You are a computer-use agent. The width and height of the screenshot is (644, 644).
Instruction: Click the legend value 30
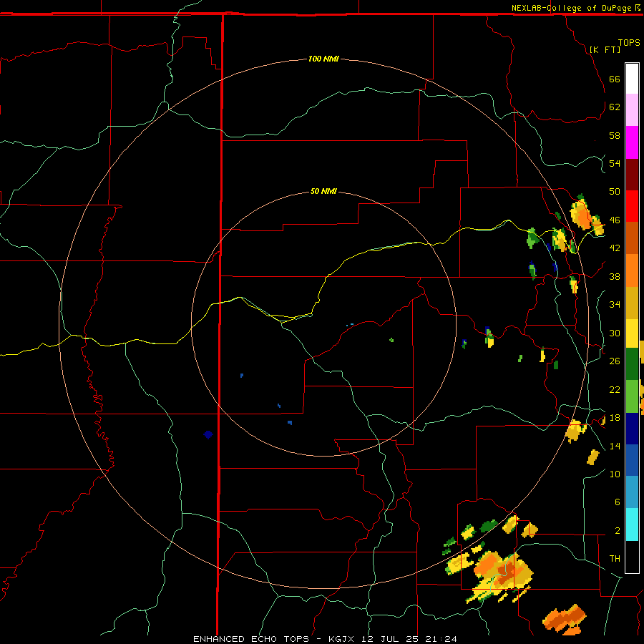615,333
